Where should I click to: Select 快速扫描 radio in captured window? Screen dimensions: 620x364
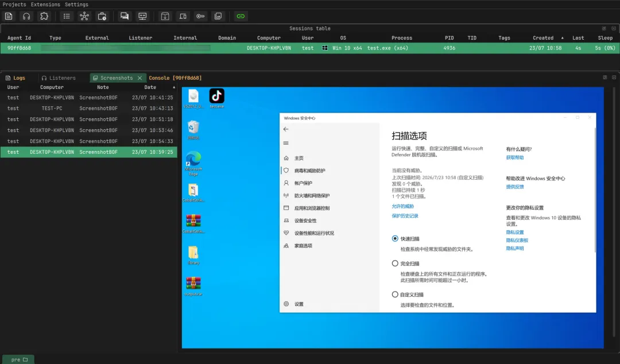394,239
